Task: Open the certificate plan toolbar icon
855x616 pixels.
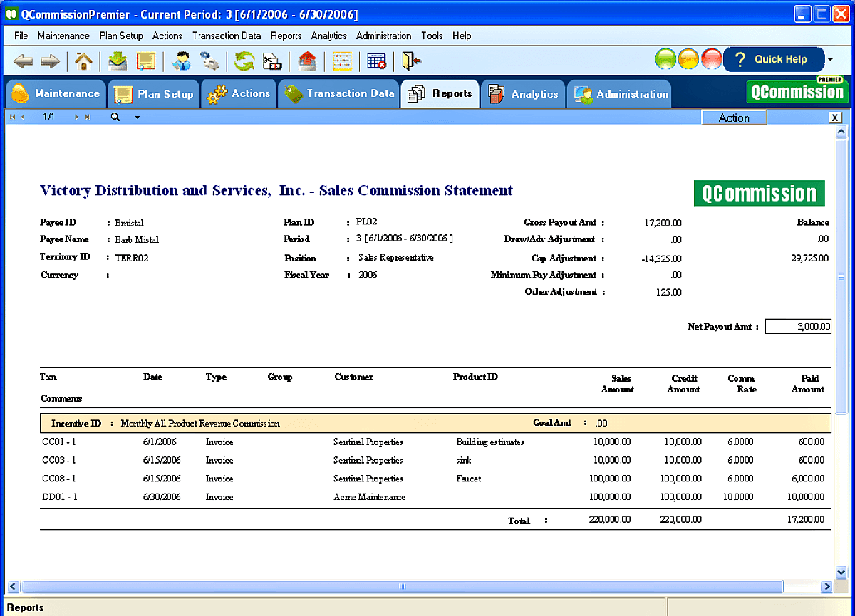Action: tap(146, 61)
